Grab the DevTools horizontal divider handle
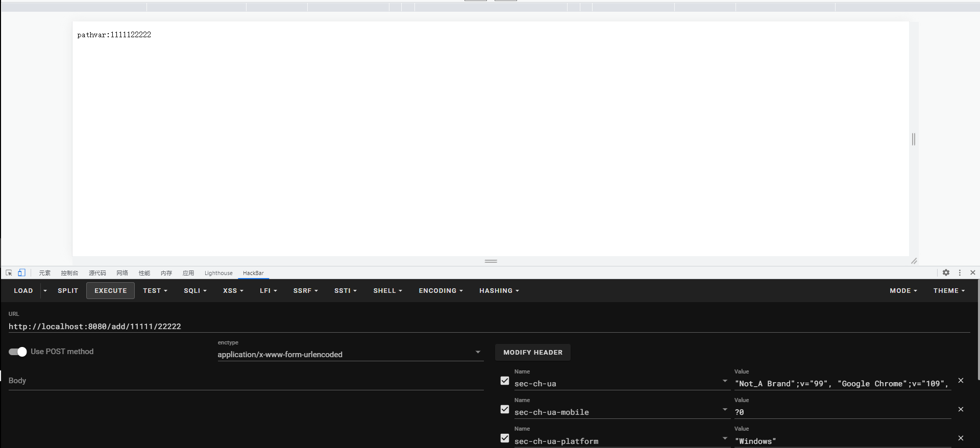 [x=491, y=261]
